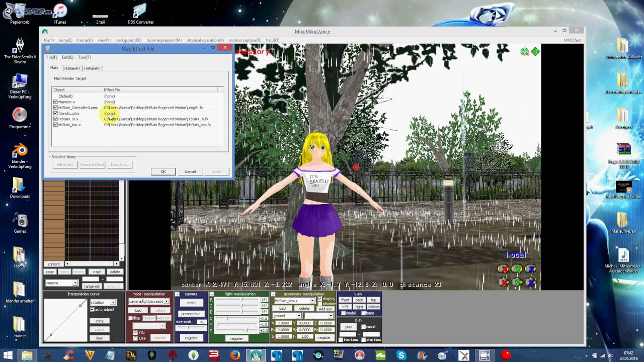Open the Downloads desktop folder
This screenshot has height=362, width=644.
click(x=20, y=188)
